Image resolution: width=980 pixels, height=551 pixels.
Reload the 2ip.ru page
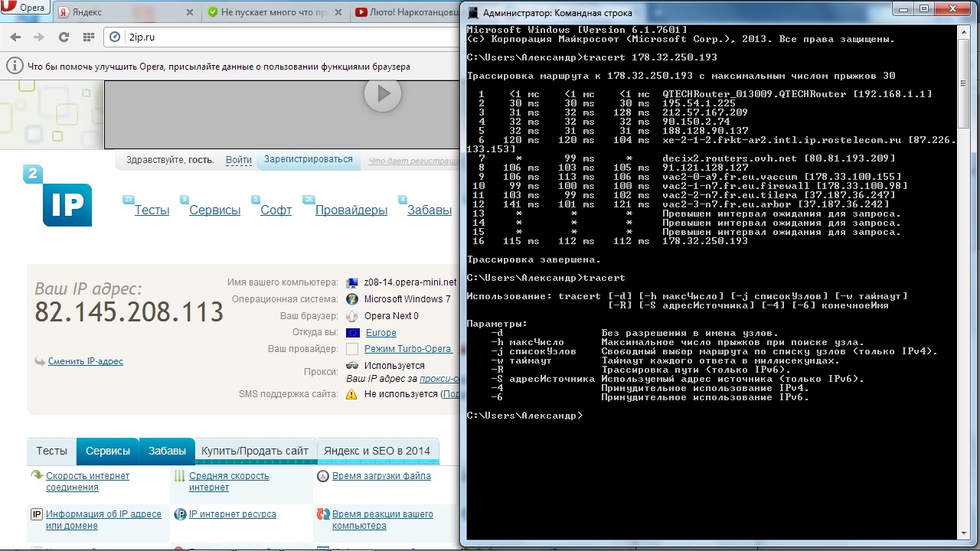click(64, 37)
